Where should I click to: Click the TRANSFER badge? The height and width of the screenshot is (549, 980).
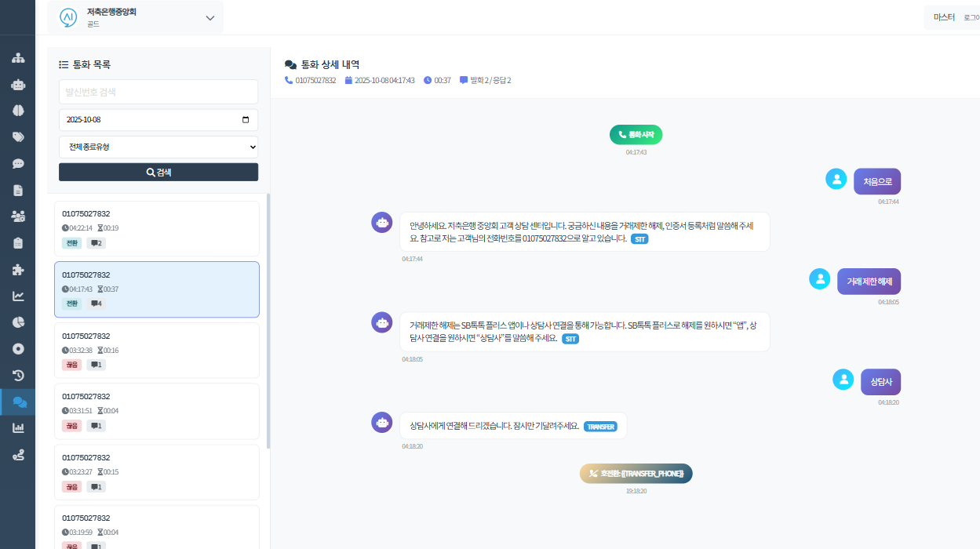(600, 427)
